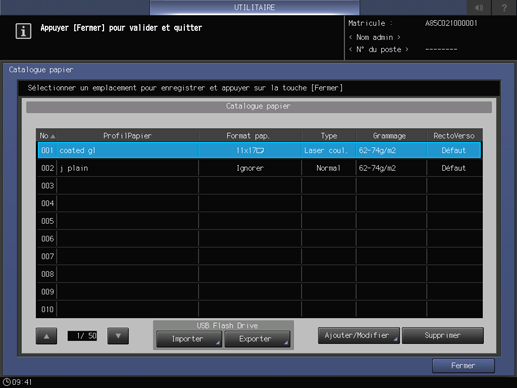Go to previous catalogue page with up arrow
517x388 pixels.
[x=46, y=336]
